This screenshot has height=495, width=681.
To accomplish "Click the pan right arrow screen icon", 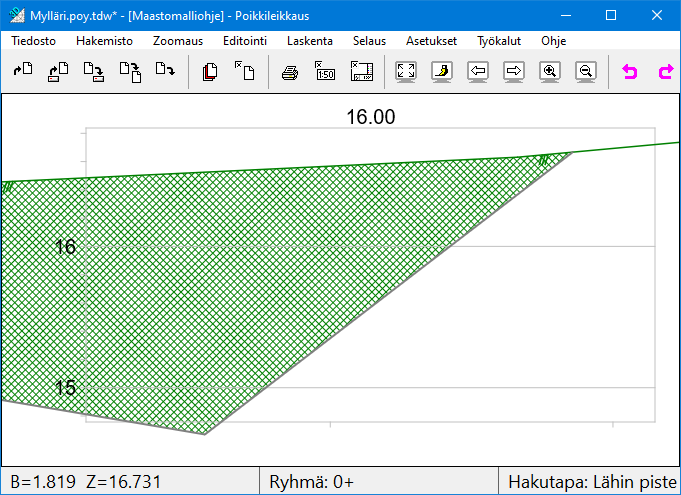I will coord(514,72).
